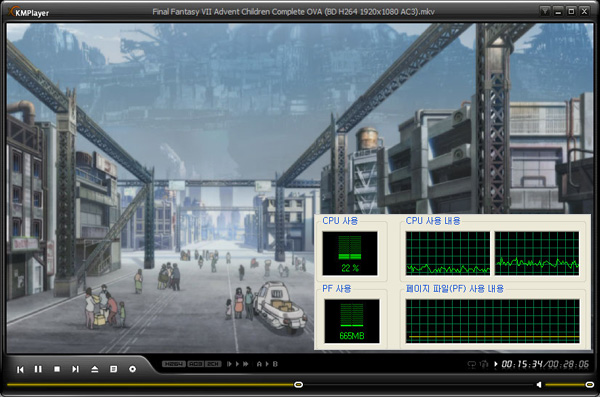Click the 2CH audio channel indicator
The width and height of the screenshot is (600, 397).
[x=213, y=364]
